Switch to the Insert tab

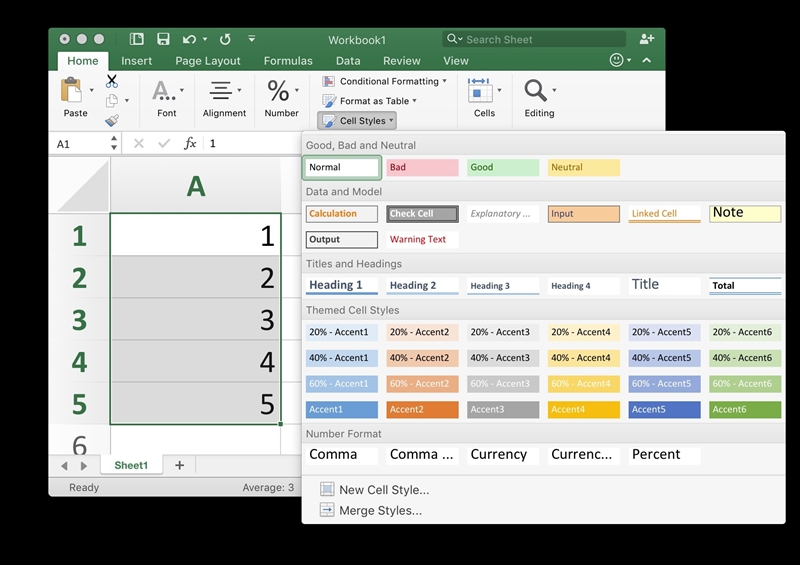pyautogui.click(x=136, y=61)
